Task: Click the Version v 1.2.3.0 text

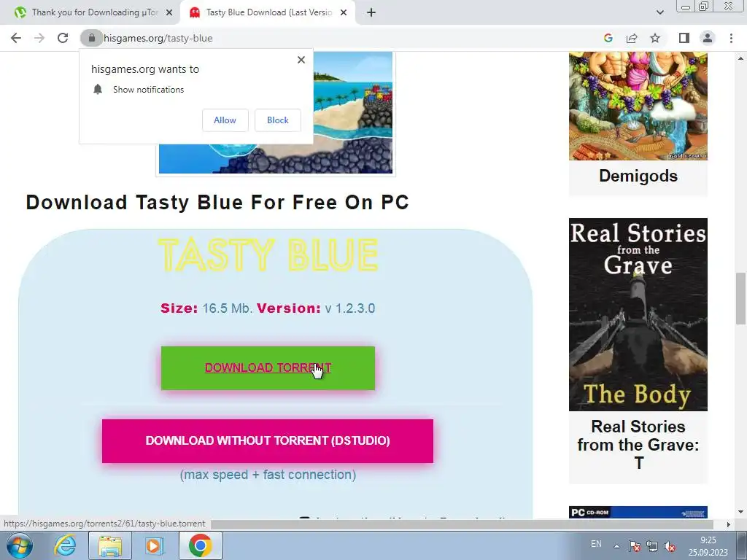Action: [316, 308]
